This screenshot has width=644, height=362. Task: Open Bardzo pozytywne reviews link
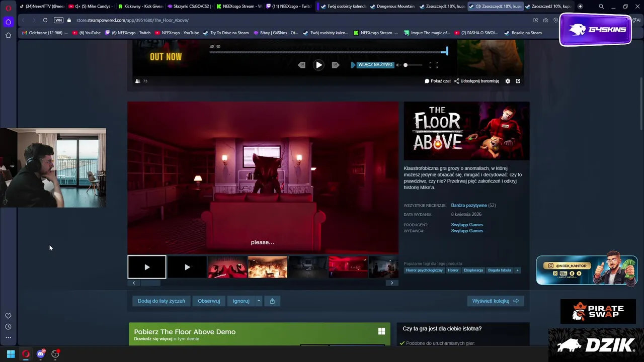click(469, 205)
